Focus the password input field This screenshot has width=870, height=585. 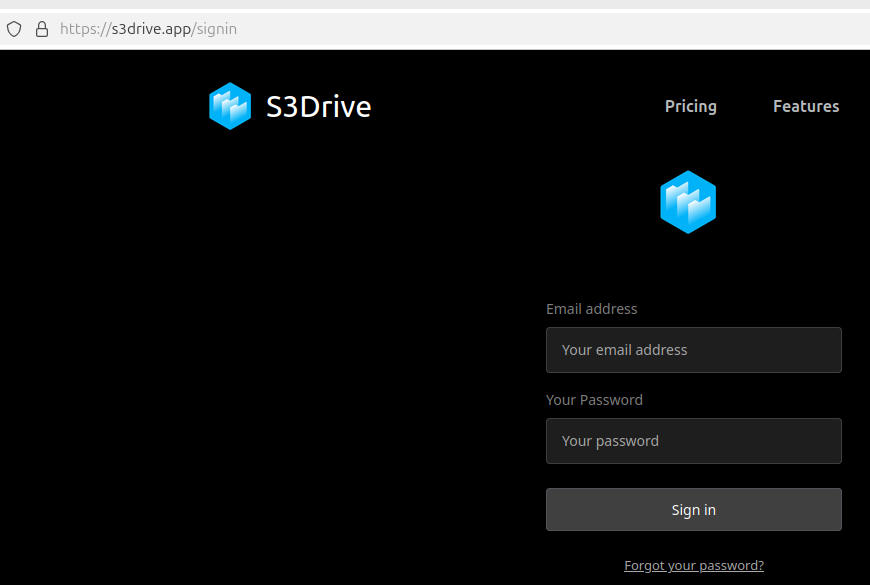pyautogui.click(x=694, y=441)
